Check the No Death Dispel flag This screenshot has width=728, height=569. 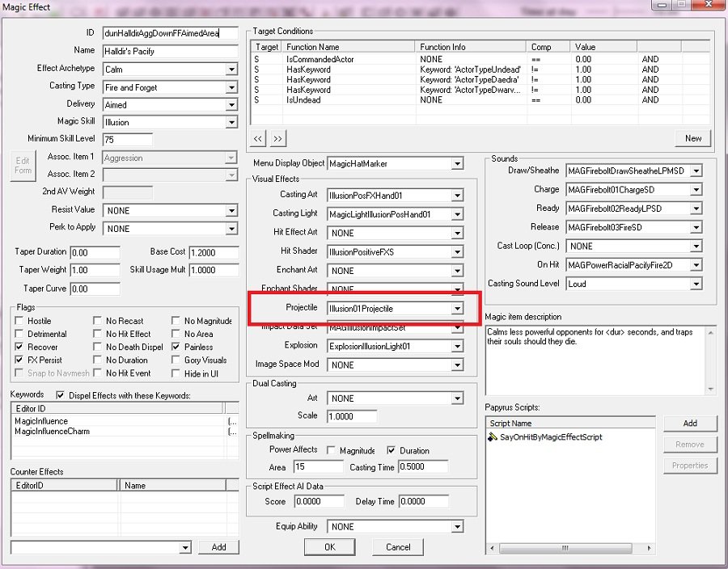(x=98, y=347)
